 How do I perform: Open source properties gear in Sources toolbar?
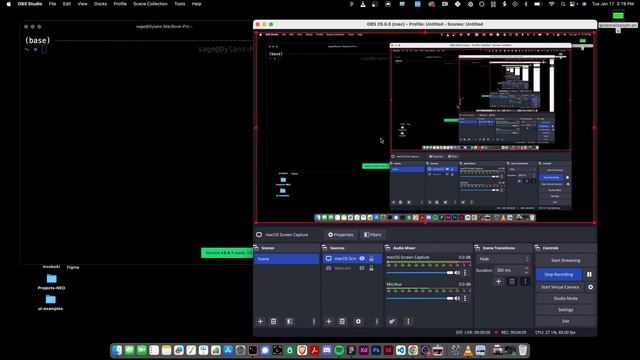[x=358, y=321]
